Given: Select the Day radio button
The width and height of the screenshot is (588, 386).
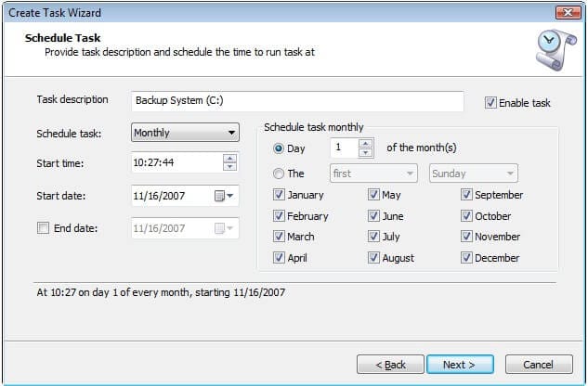Looking at the screenshot, I should coord(279,148).
